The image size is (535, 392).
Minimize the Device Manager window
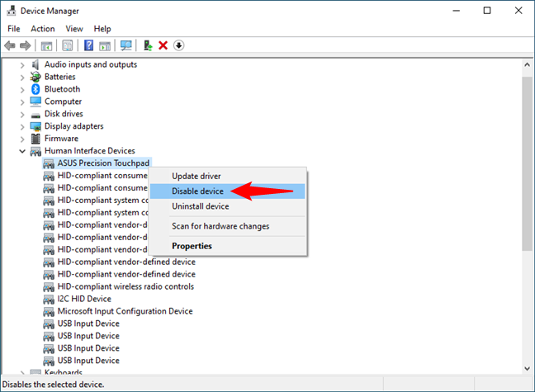tap(457, 11)
